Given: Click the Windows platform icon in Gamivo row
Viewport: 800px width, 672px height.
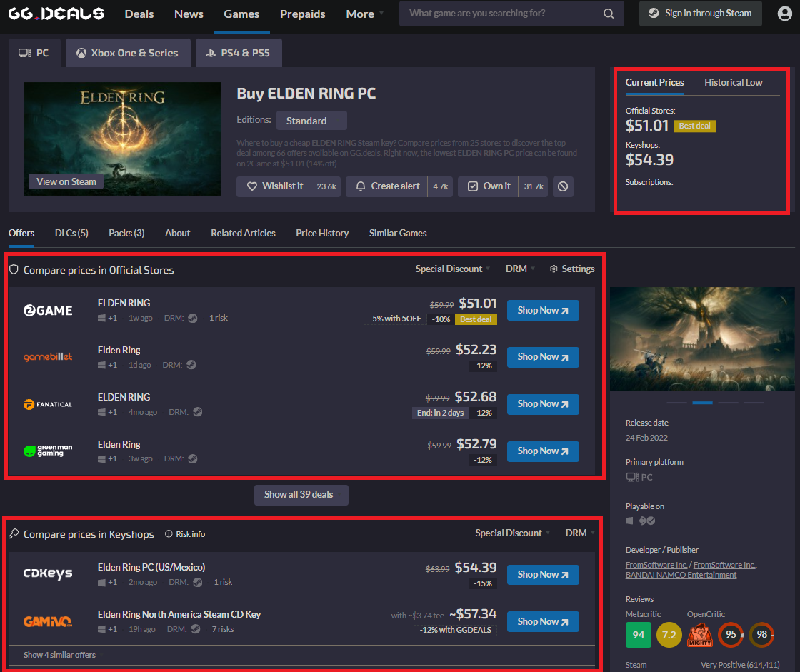Looking at the screenshot, I should pos(101,629).
